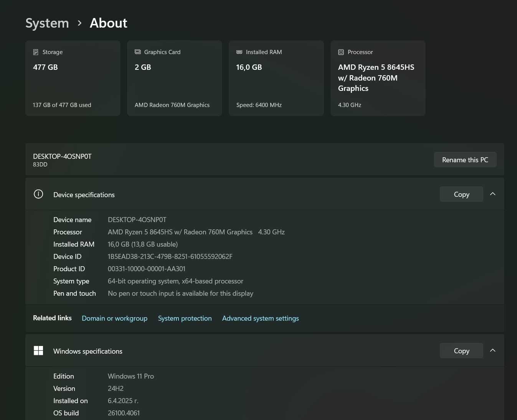This screenshot has width=517, height=420.
Task: Open Domain or workgroup link
Action: click(x=114, y=318)
